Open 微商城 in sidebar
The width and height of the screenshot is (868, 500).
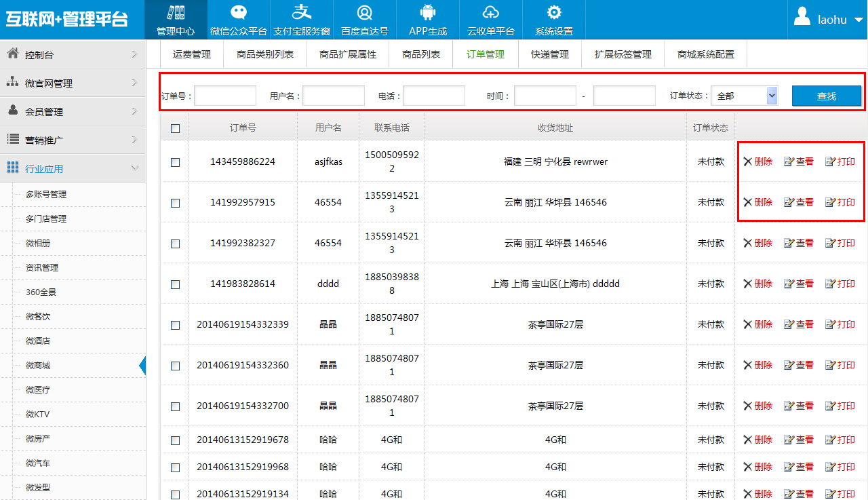(38, 366)
